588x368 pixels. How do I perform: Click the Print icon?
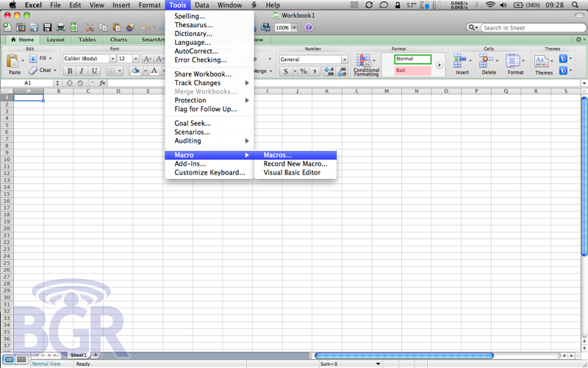point(60,27)
